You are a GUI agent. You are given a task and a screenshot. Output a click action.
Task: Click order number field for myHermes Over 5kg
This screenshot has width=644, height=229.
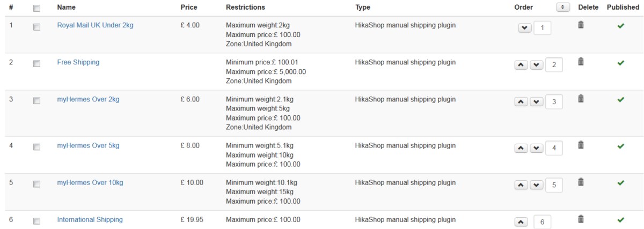point(554,148)
